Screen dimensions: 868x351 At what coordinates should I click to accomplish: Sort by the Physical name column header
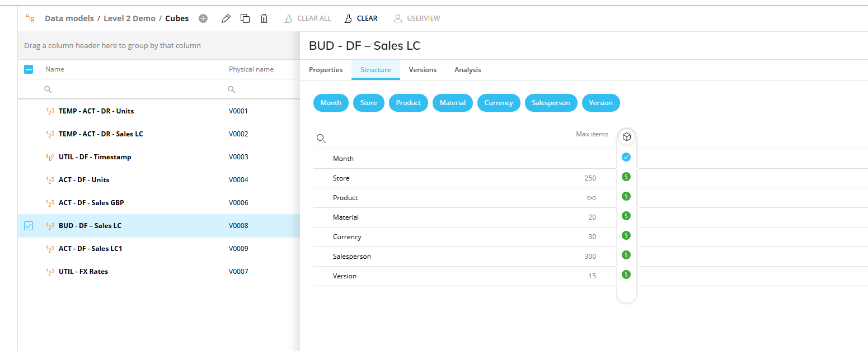[x=251, y=69]
